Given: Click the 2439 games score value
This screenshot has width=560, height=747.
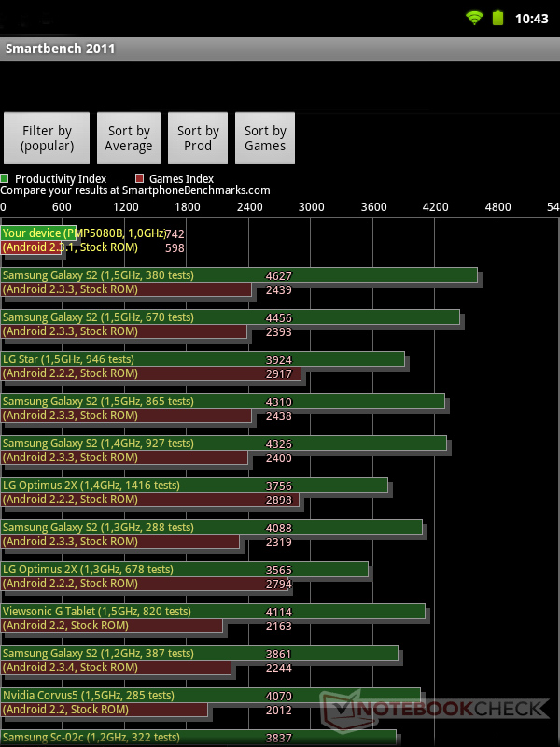Looking at the screenshot, I should [x=278, y=290].
